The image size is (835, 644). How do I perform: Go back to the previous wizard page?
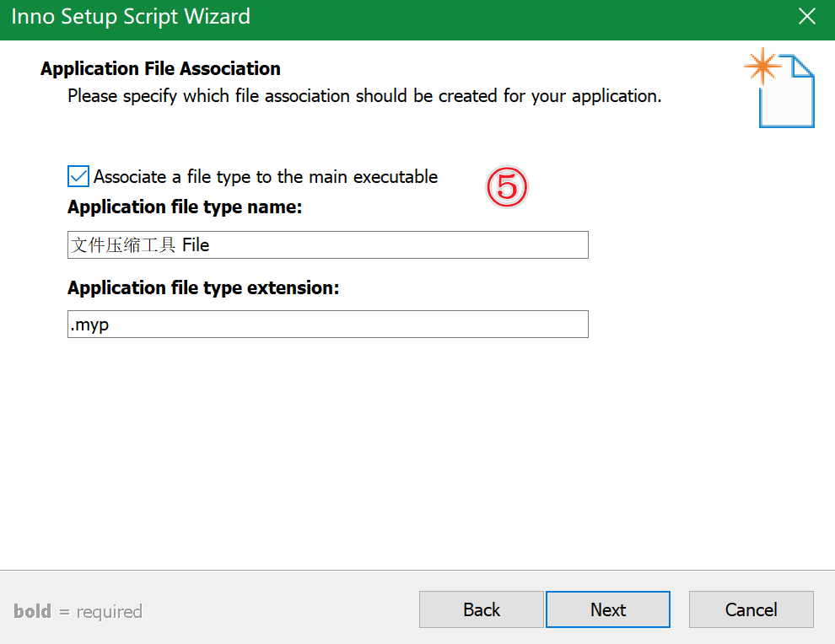point(481,609)
